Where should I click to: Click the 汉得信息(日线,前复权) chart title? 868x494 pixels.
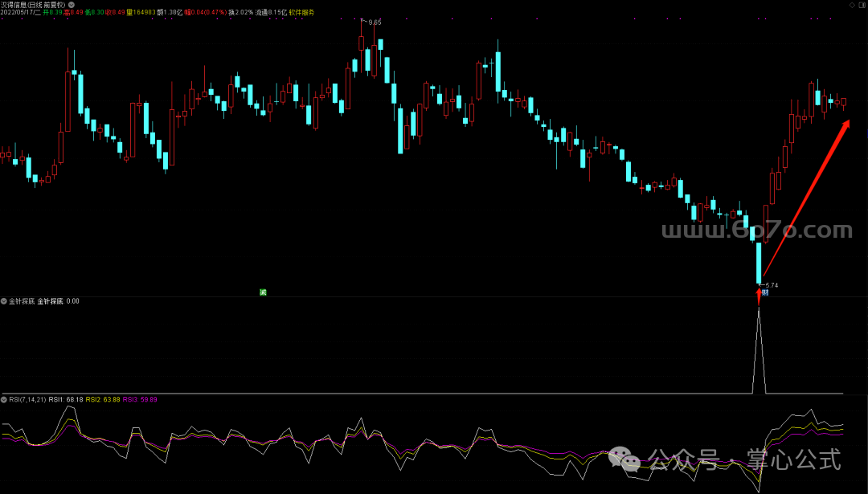[34, 5]
